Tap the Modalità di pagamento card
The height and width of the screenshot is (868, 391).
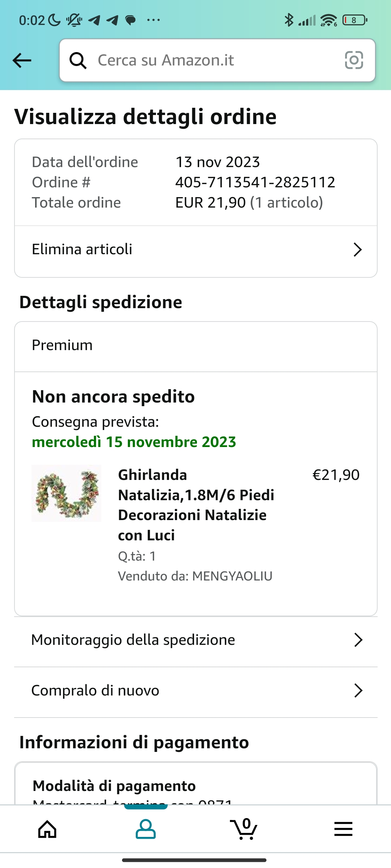click(x=195, y=785)
